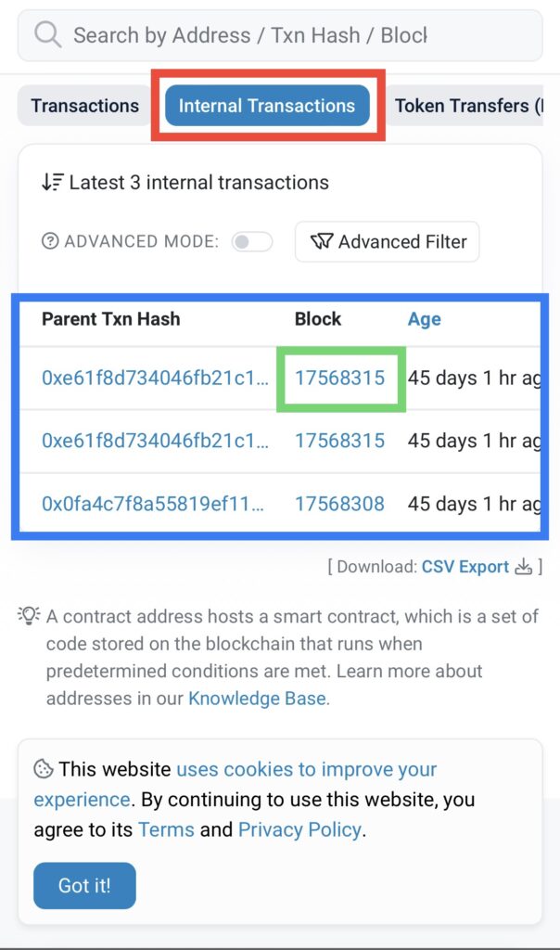Click the sort order icon beside Latest

click(x=52, y=182)
